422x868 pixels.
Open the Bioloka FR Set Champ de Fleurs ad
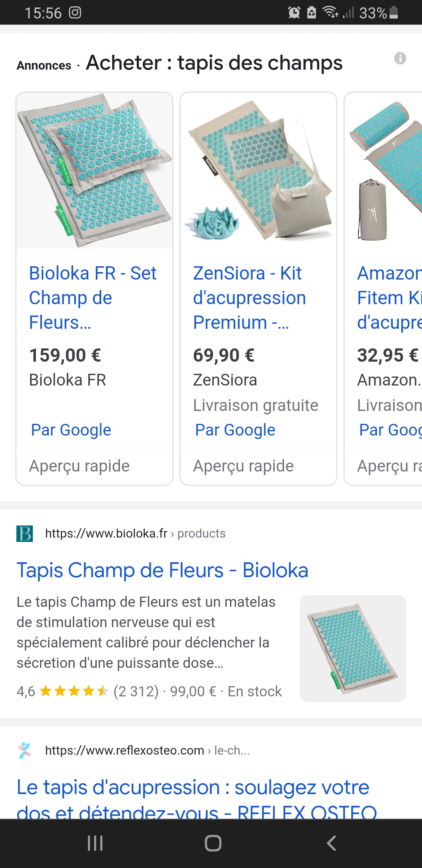[93, 298]
